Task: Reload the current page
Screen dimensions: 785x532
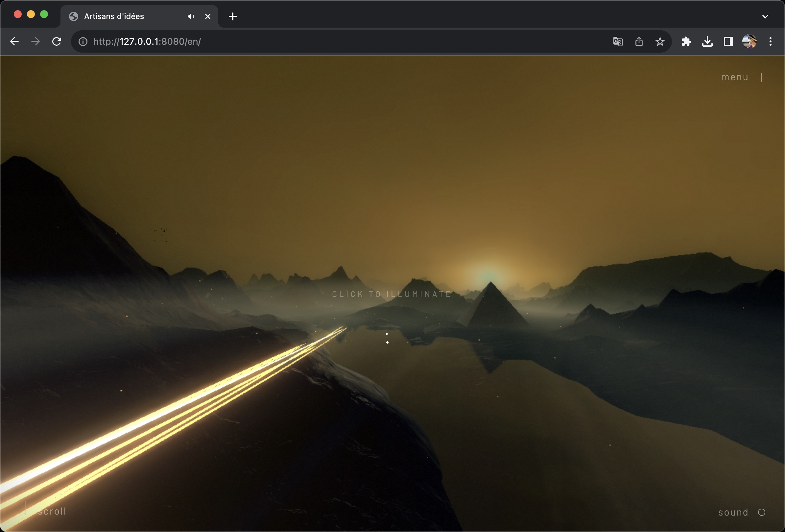Action: 57,41
